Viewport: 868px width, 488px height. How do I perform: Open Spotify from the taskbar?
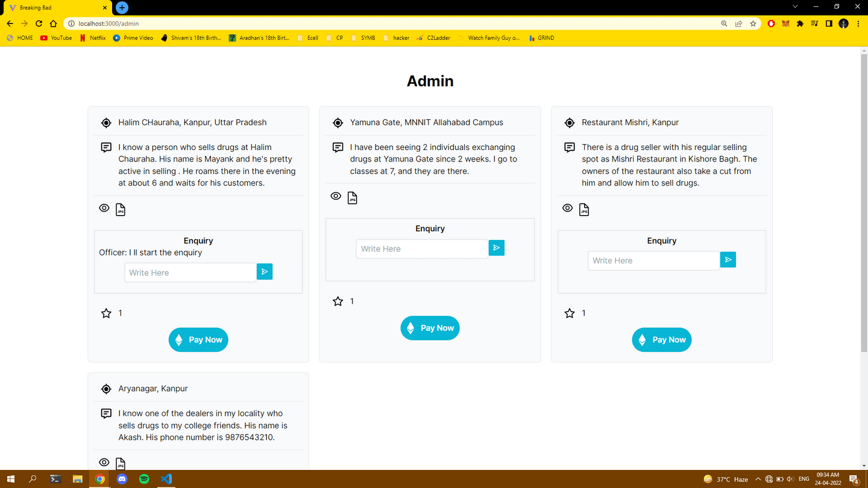[x=144, y=479]
